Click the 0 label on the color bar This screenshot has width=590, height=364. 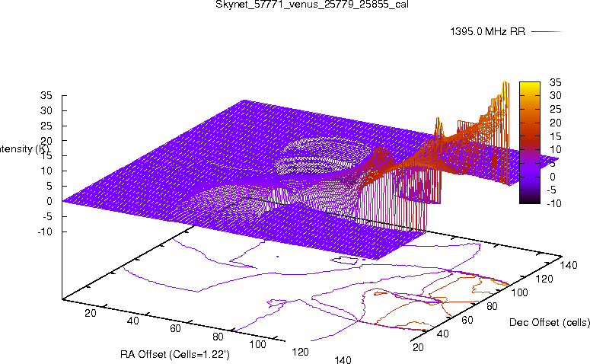[553, 177]
